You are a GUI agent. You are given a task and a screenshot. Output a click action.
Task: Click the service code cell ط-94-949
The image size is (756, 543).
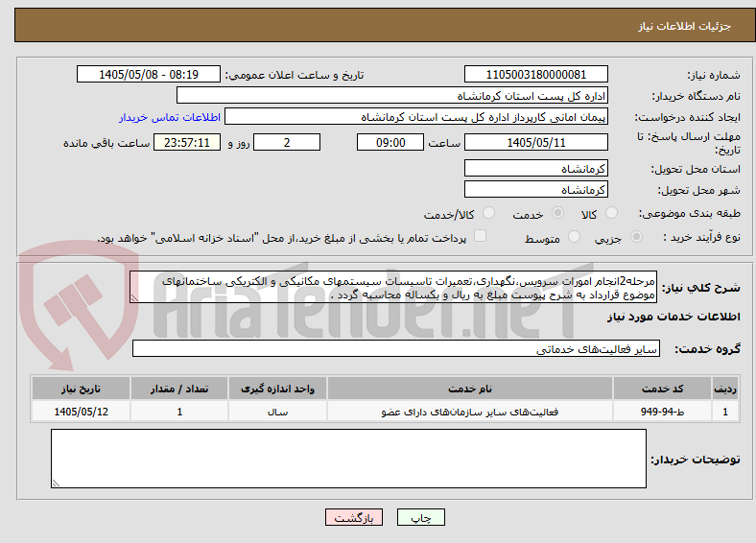coord(663,412)
